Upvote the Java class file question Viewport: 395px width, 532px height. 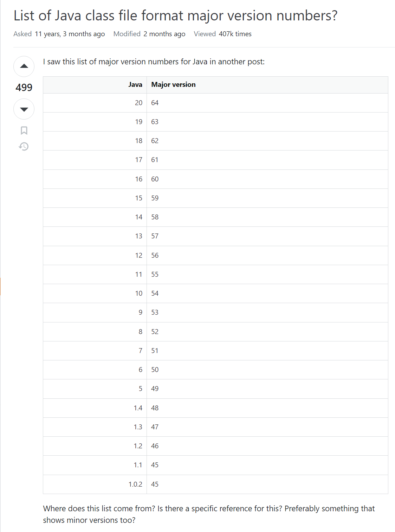tap(24, 66)
